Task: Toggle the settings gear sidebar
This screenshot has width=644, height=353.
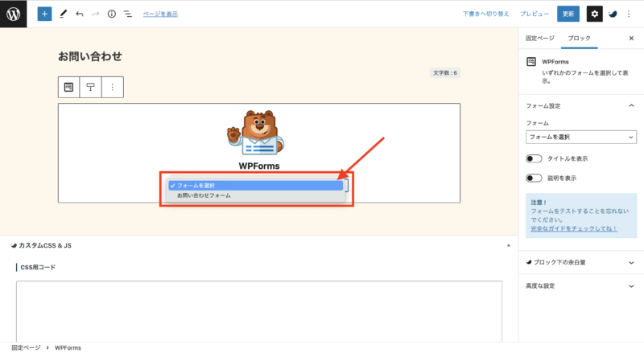Action: pos(594,14)
